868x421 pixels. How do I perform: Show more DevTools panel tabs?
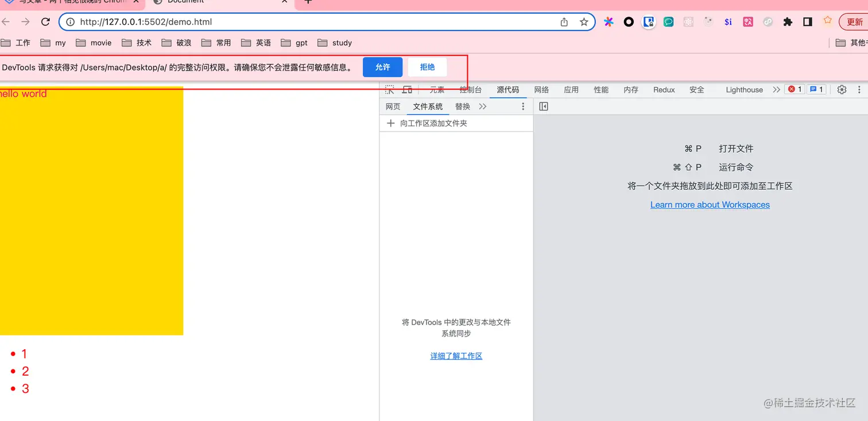pos(776,90)
